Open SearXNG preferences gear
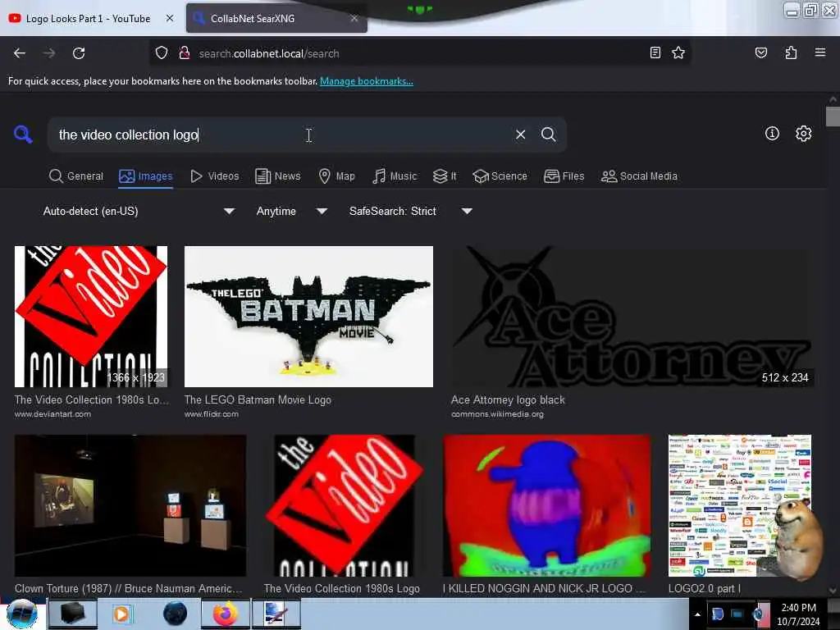Viewport: 840px width, 630px height. (x=803, y=134)
